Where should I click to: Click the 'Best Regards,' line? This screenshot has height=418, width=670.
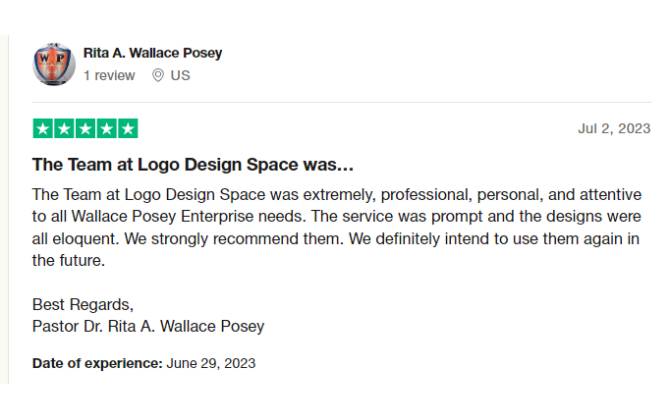(x=83, y=305)
